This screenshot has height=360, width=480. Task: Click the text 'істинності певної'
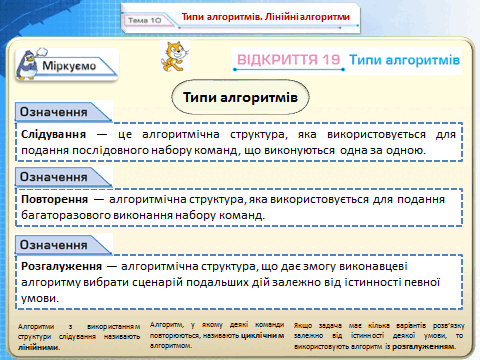(x=392, y=282)
